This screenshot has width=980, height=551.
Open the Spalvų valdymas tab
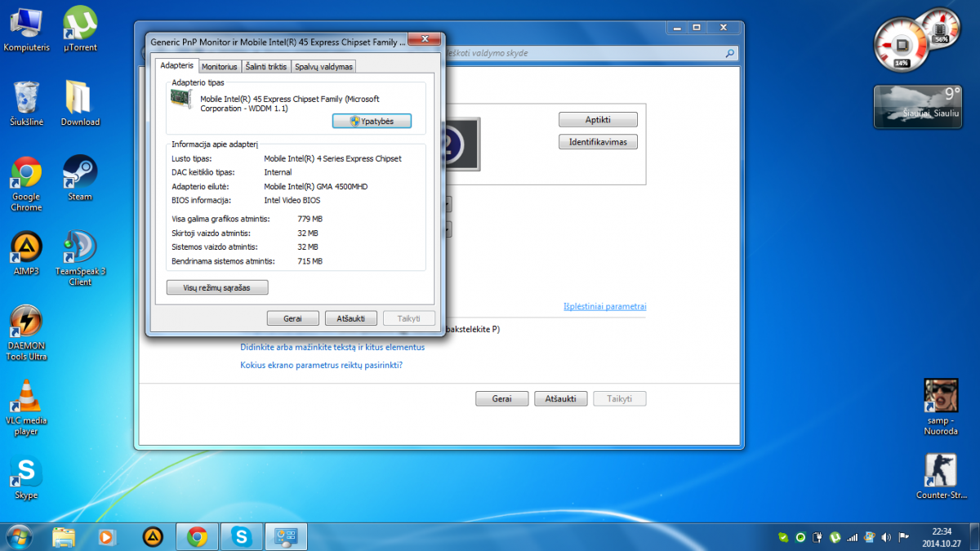(323, 67)
